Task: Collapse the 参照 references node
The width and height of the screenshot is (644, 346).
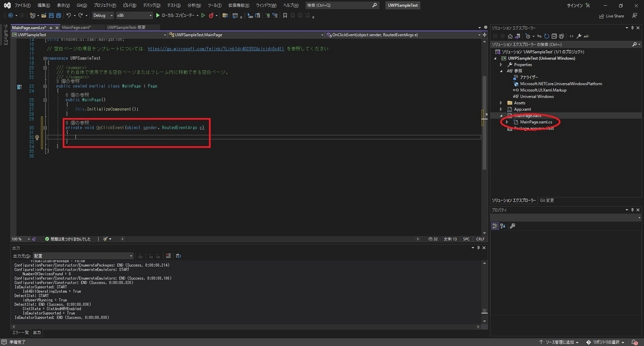Action: coord(501,71)
